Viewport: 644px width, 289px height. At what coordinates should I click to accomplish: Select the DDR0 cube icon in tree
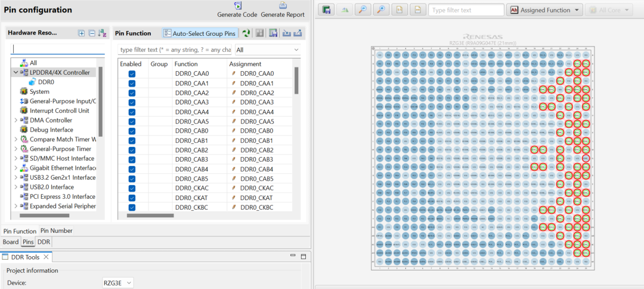coord(32,82)
